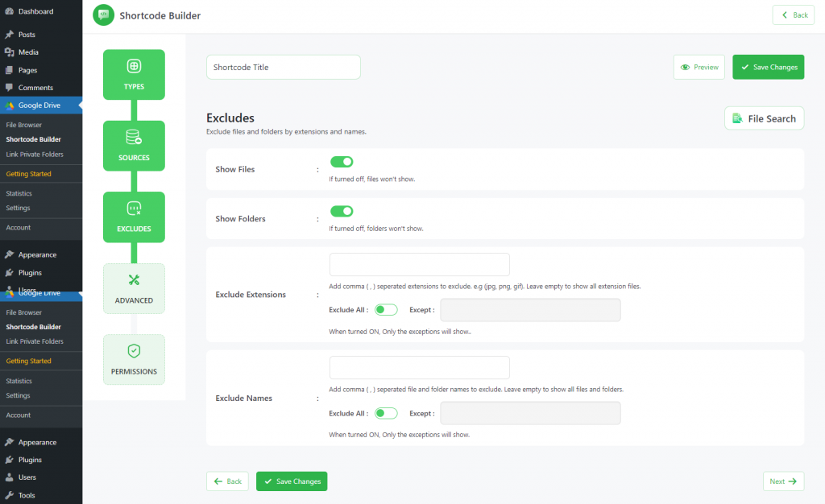Image resolution: width=825 pixels, height=504 pixels.
Task: Click the Media icon in the sidebar
Action: [x=9, y=52]
